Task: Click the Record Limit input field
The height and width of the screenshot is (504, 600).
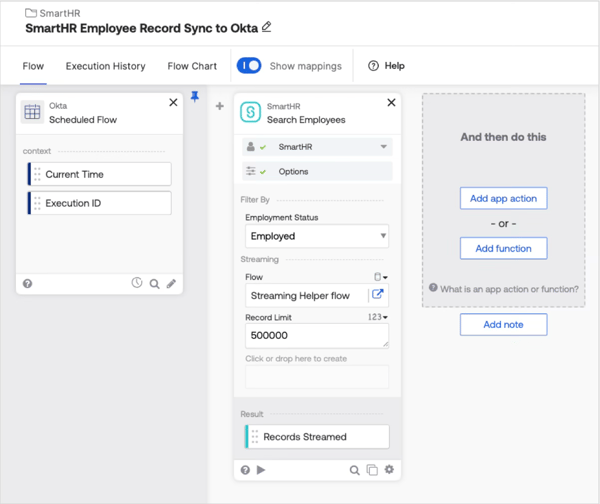Action: (x=317, y=337)
